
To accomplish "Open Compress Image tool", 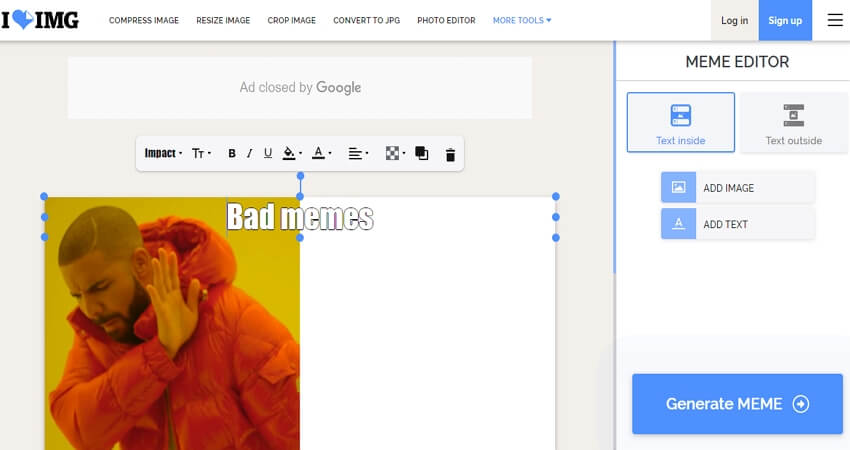I will pos(144,20).
